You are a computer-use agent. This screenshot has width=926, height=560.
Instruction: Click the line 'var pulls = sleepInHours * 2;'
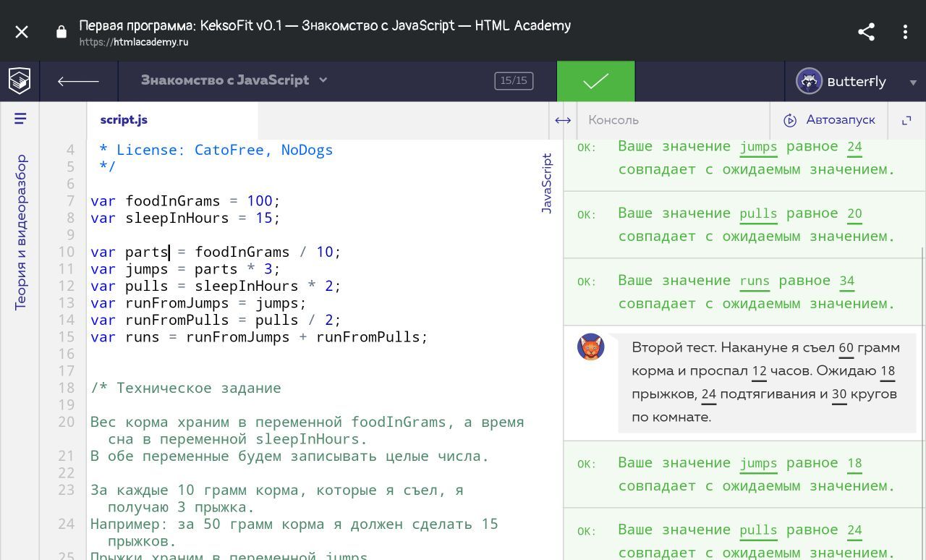coord(216,286)
